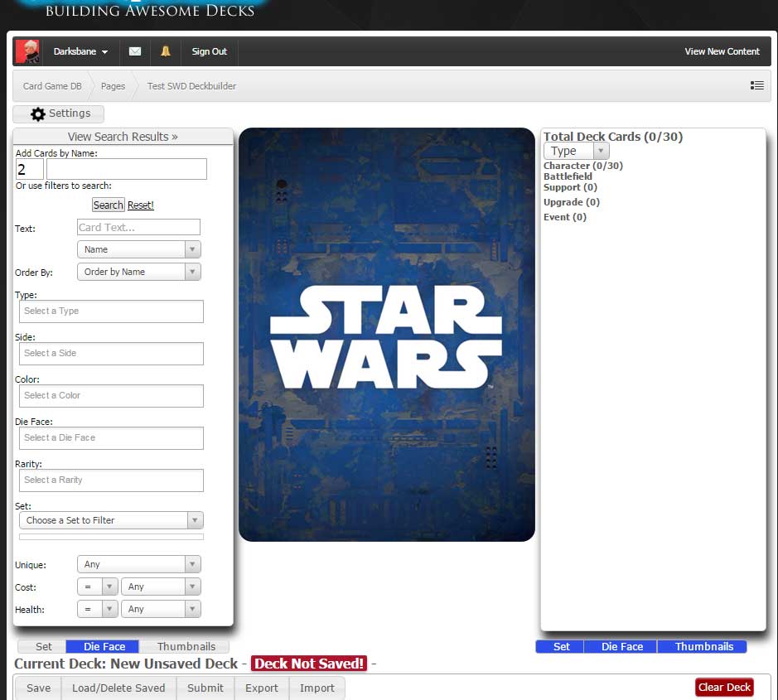Click Total Deck Cards (0/30) title
This screenshot has height=700, width=778.
(613, 137)
